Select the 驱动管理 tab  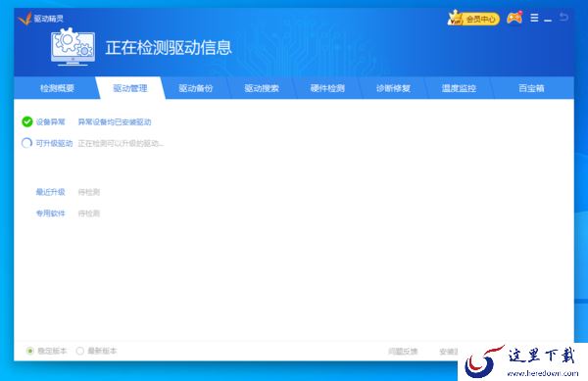click(130, 88)
